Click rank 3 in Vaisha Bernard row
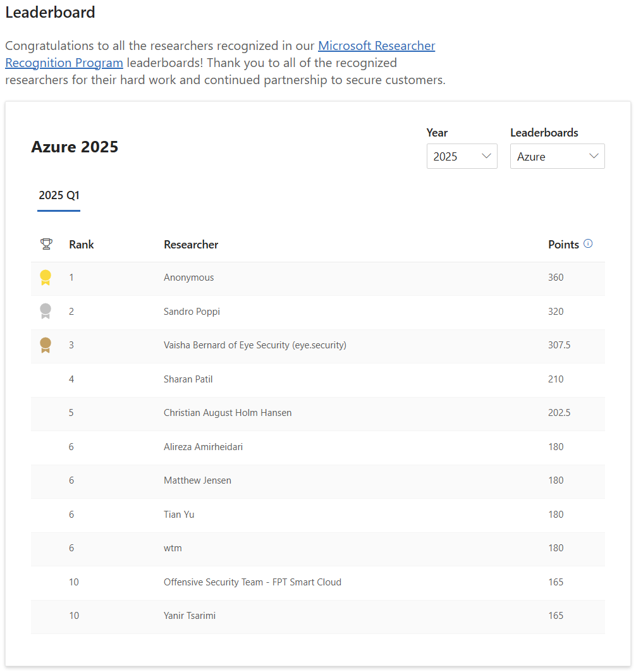 [x=71, y=345]
